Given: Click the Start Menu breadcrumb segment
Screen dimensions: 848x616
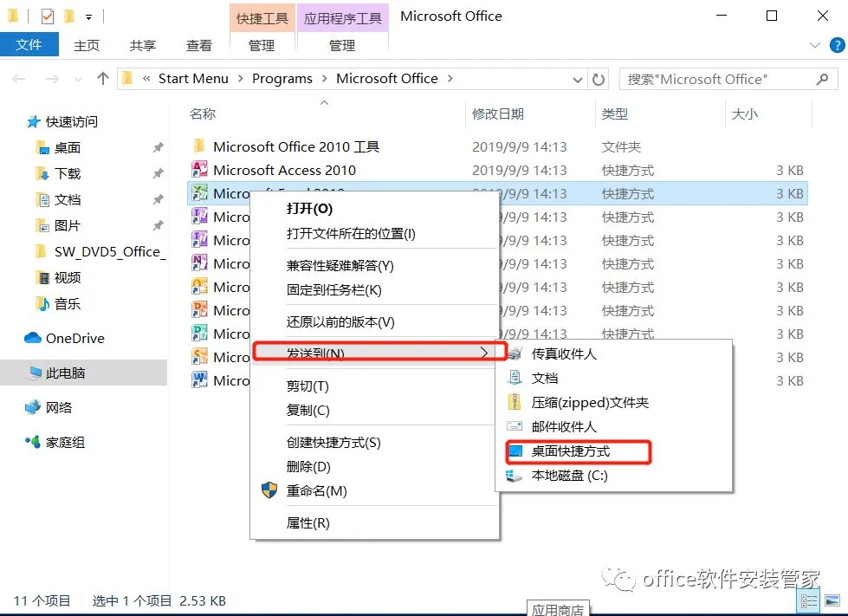Looking at the screenshot, I should click(194, 79).
